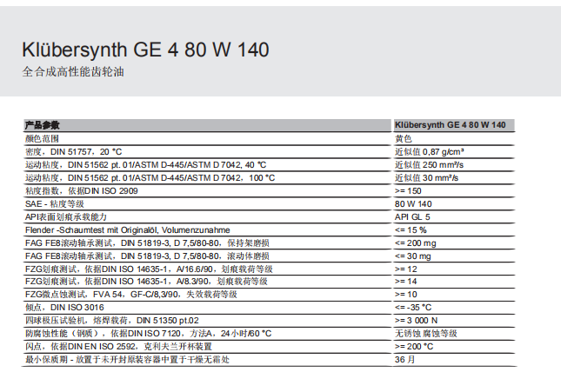
Task: Select the '四球极压试验机, 熔焊载荷' row
Action: pos(111,321)
